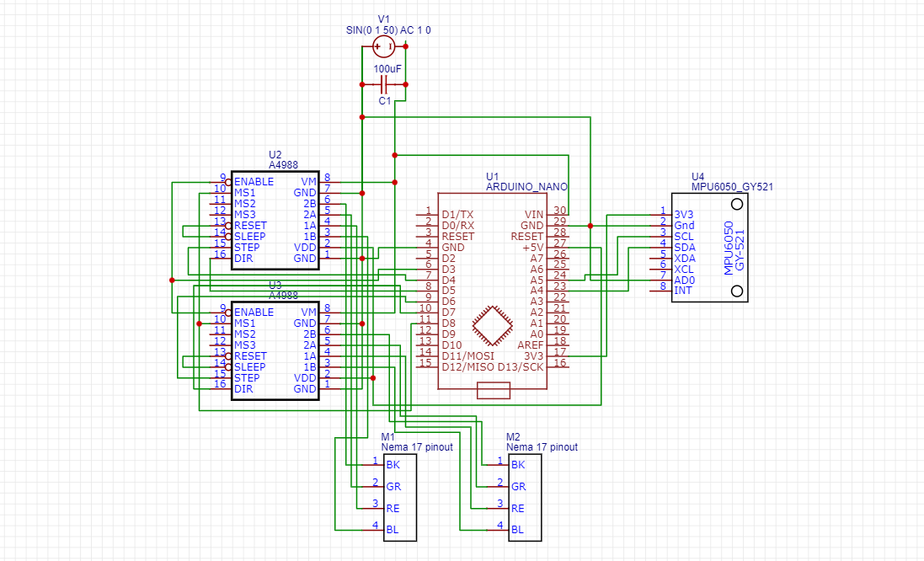Click the SCL pin on the MPU6050
This screenshot has width=924, height=561.
click(684, 236)
